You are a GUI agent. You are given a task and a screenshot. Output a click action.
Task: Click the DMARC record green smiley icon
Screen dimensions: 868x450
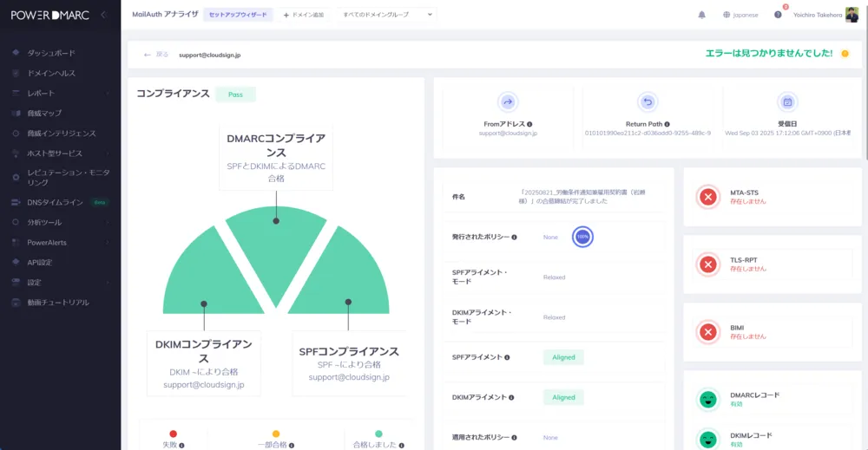click(708, 399)
